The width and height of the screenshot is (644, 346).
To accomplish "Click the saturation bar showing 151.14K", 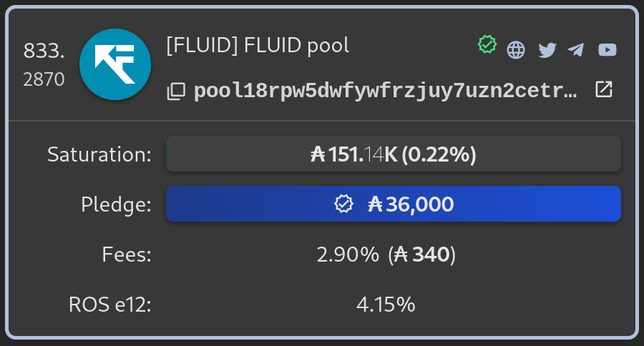I will coord(394,154).
